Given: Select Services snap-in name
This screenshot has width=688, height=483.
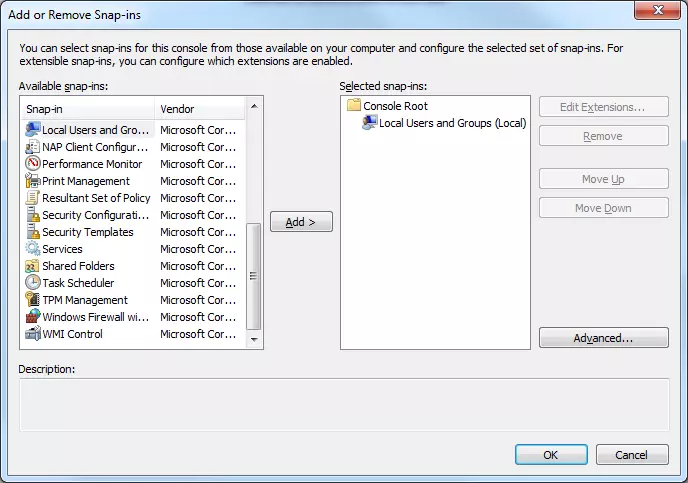Looking at the screenshot, I should (x=62, y=249).
